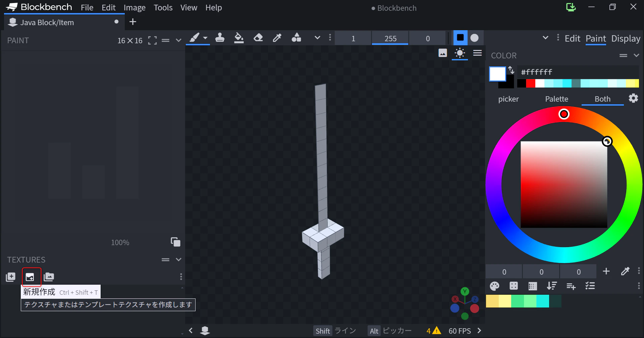Choose the dark teal palette swatch
644x338 pixels.
point(555,301)
